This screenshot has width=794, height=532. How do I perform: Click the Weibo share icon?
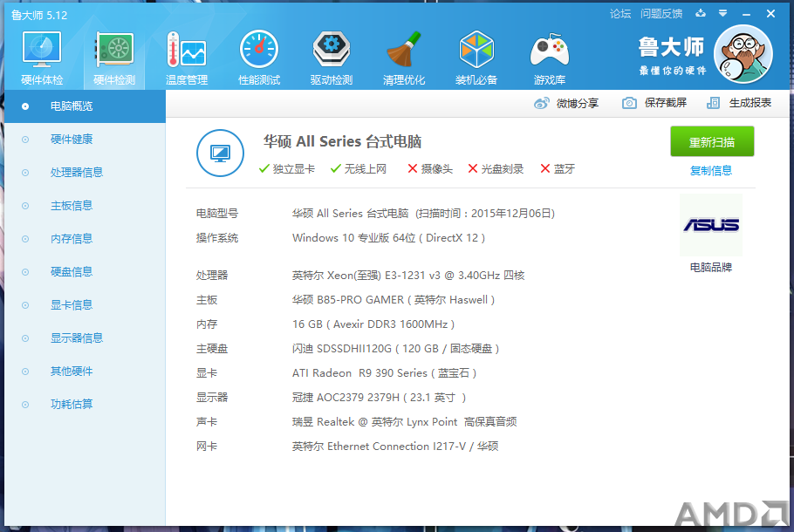541,104
